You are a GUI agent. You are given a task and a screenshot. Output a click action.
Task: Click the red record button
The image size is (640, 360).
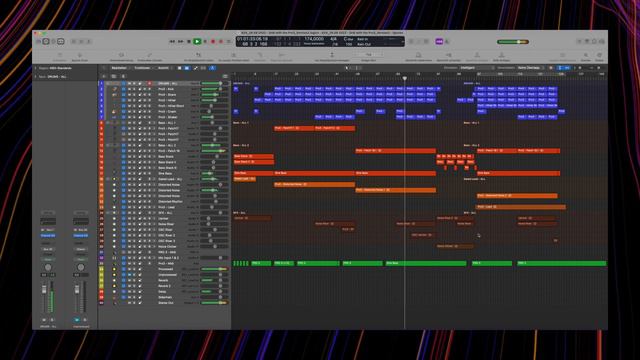click(x=213, y=42)
